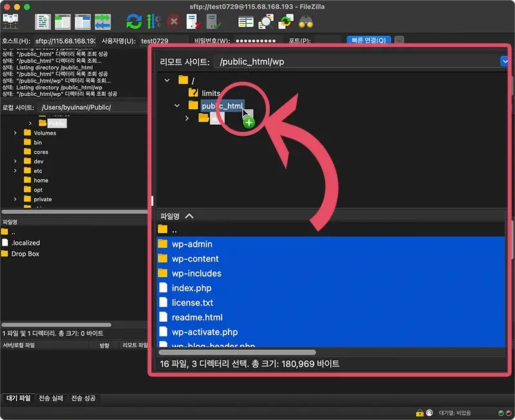Screen dimensions: 515x420
Task: Open quick connect history dropdown arrow
Action: 399,40
